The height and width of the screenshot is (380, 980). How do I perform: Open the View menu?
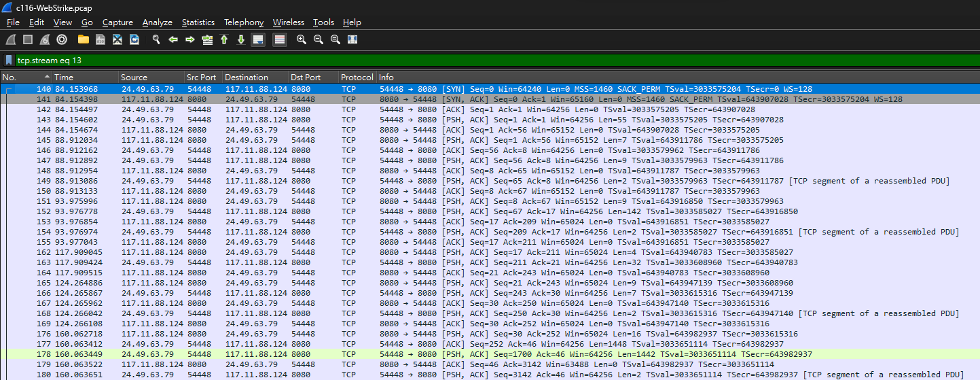[62, 22]
